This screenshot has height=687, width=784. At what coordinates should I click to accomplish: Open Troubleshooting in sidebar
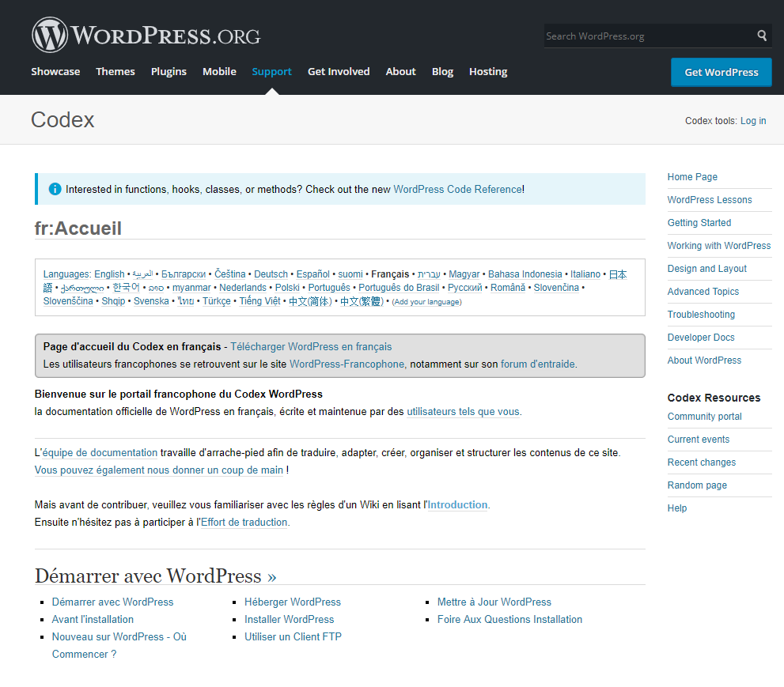[701, 315]
